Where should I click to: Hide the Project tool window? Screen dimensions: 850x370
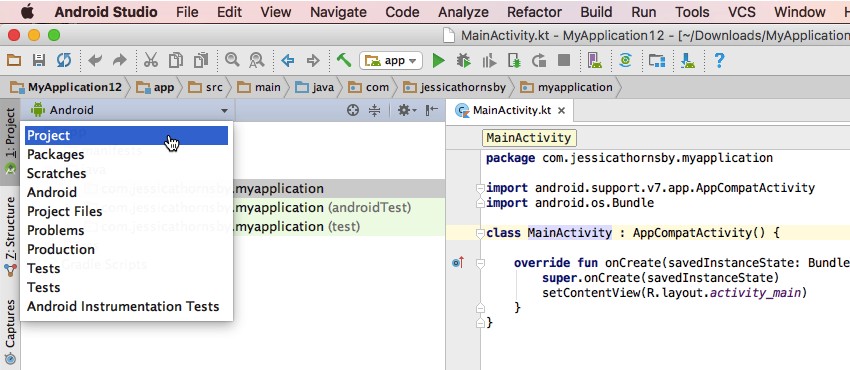[432, 111]
